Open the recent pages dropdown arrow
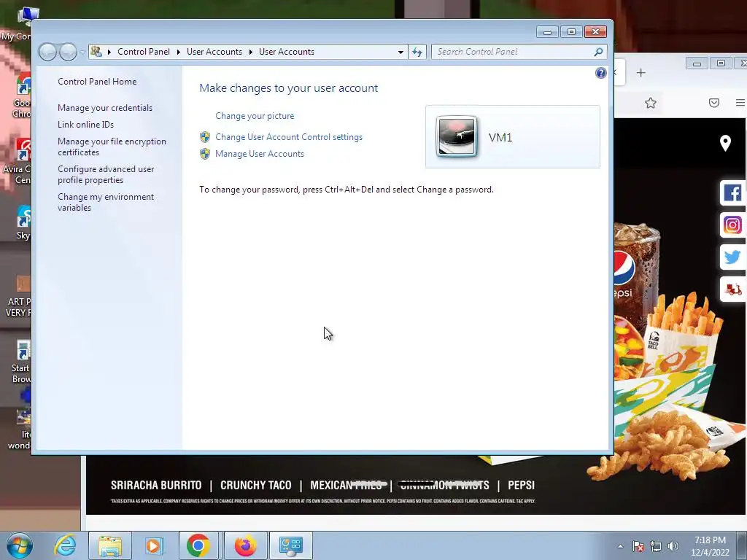This screenshot has width=747, height=560. click(82, 52)
